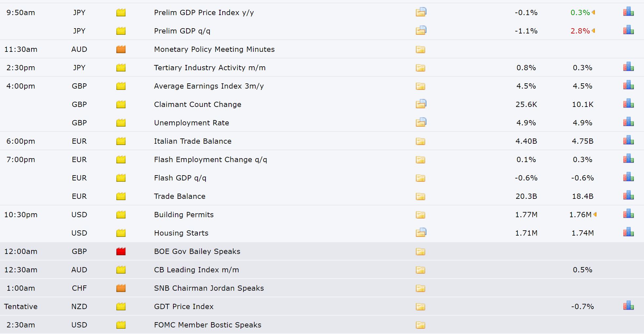The height and width of the screenshot is (334, 644).
Task: Click the 10:30pm time cell
Action: click(21, 215)
